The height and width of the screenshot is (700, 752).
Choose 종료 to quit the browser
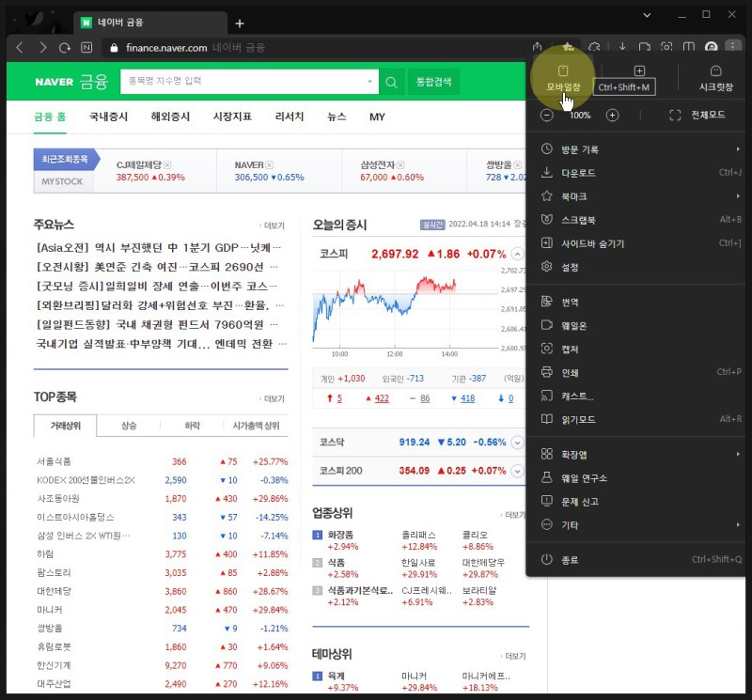pos(636,559)
